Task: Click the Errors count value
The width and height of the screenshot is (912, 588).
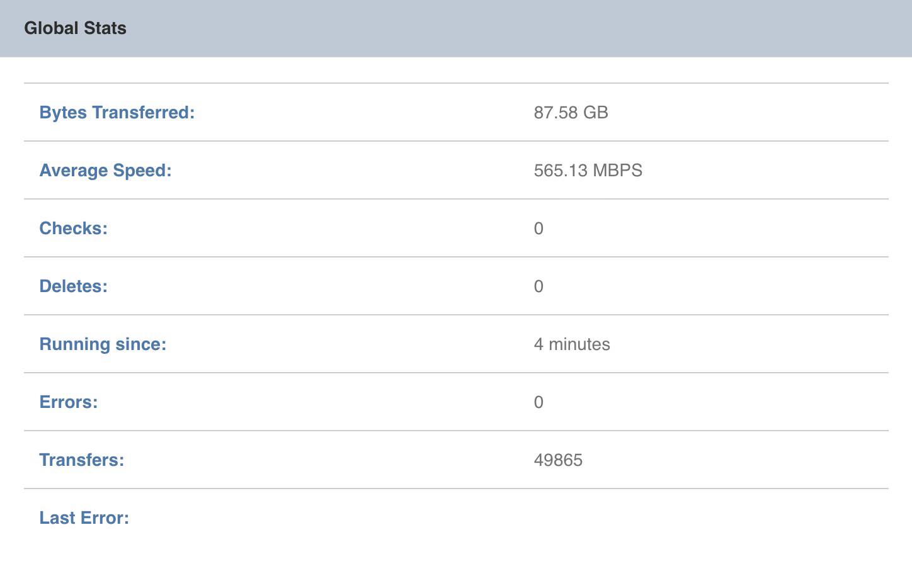Action: (x=539, y=402)
